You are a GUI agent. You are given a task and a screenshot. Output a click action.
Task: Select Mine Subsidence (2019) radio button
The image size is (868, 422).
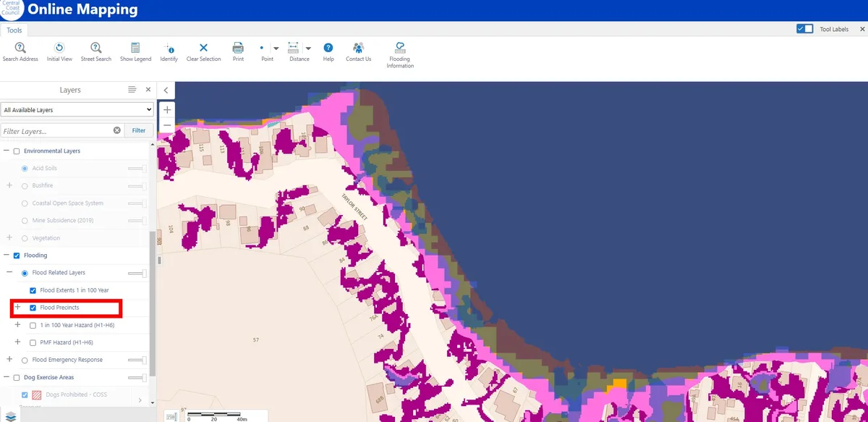[25, 221]
